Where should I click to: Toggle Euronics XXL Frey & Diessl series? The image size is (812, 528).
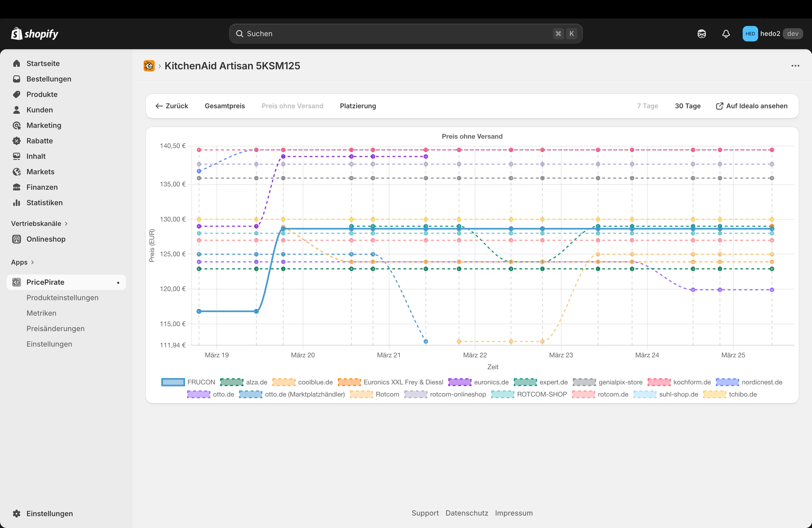[390, 382]
